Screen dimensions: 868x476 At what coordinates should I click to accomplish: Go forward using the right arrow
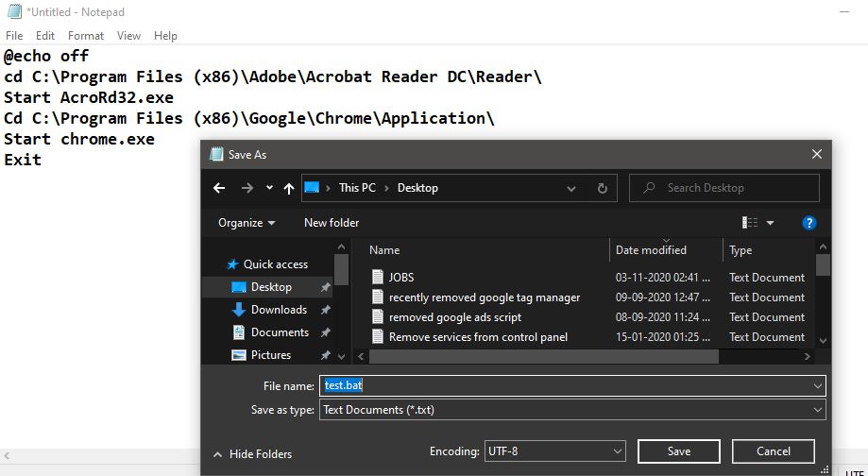(247, 188)
